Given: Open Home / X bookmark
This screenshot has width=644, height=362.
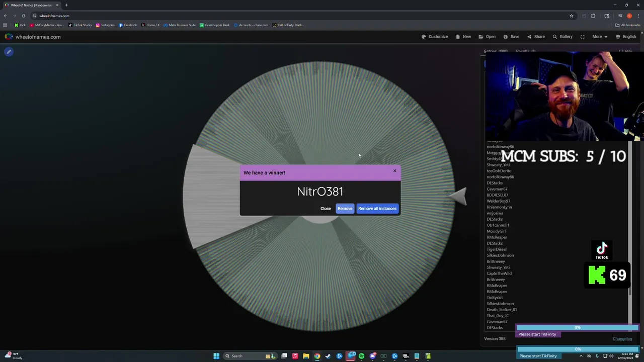Looking at the screenshot, I should [x=150, y=25].
